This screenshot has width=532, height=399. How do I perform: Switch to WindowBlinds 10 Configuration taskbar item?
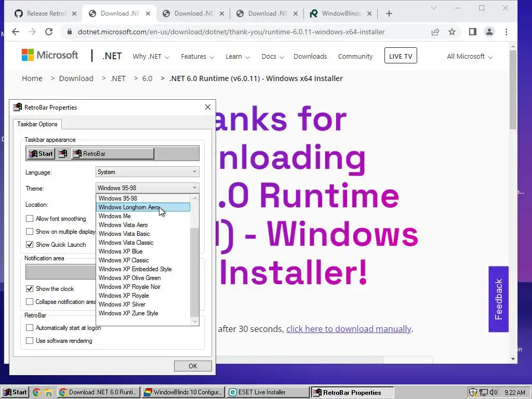pos(183,392)
